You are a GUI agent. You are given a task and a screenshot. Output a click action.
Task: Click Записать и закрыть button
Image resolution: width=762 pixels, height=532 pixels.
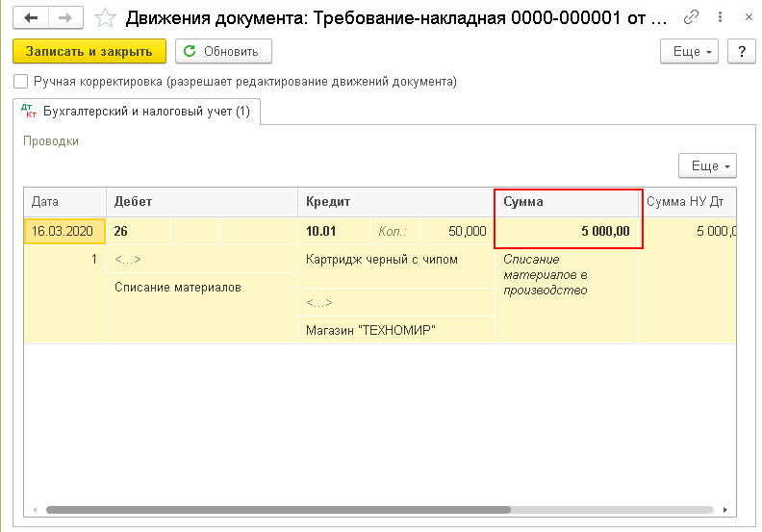tap(89, 51)
